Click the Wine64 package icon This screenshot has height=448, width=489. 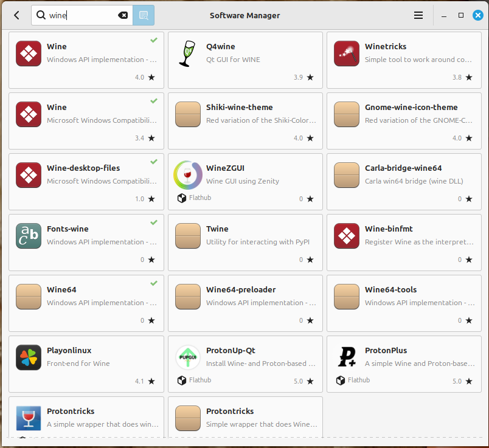click(29, 297)
